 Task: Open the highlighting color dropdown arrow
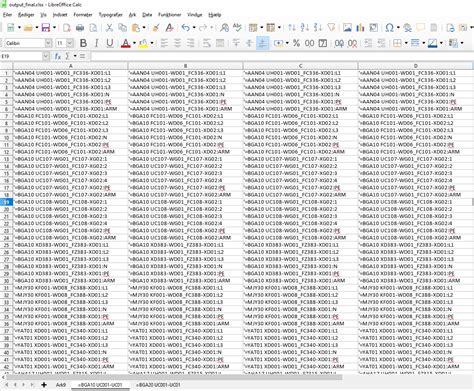coord(152,43)
